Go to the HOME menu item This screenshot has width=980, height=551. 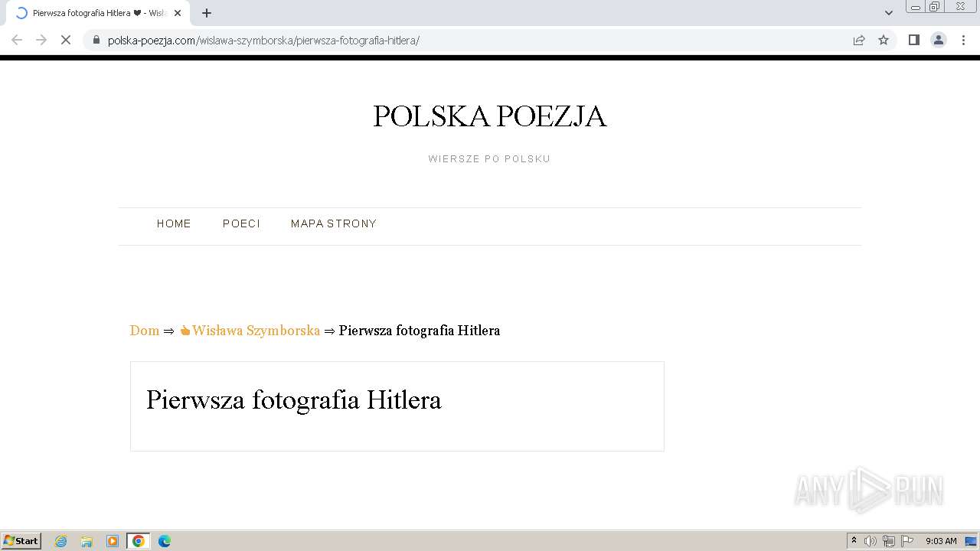(x=174, y=223)
